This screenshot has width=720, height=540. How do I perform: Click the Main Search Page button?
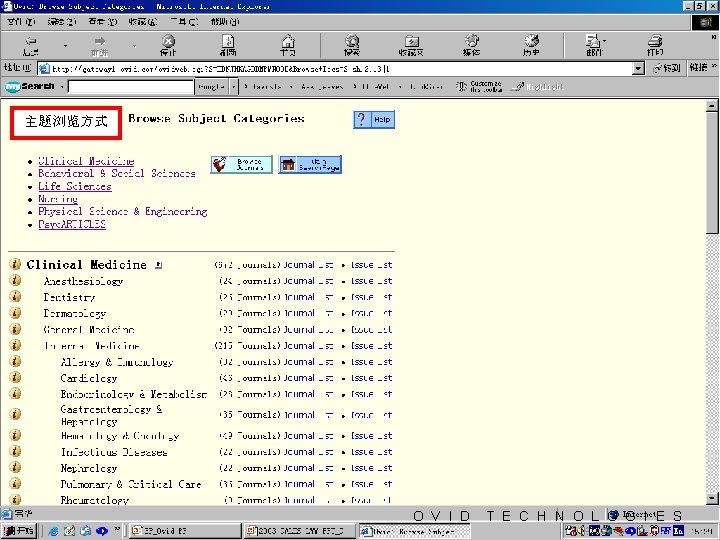pos(310,164)
